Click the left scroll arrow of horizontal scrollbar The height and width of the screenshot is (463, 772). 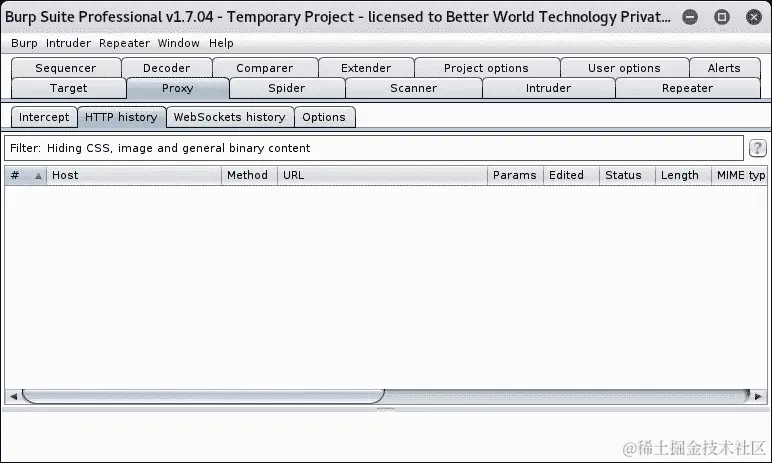[13, 397]
